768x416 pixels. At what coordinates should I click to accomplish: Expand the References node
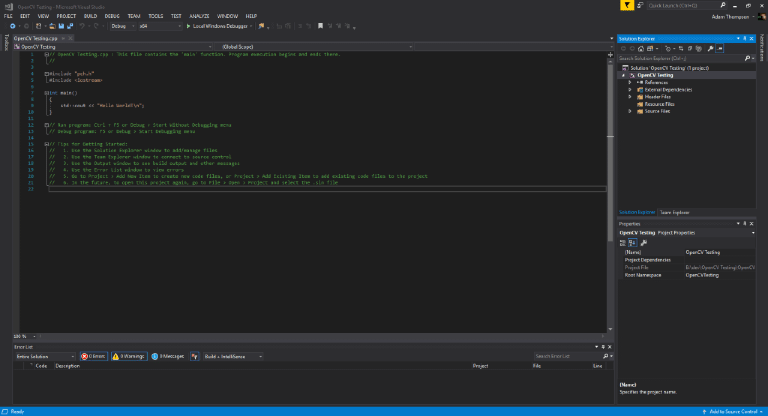coord(630,82)
